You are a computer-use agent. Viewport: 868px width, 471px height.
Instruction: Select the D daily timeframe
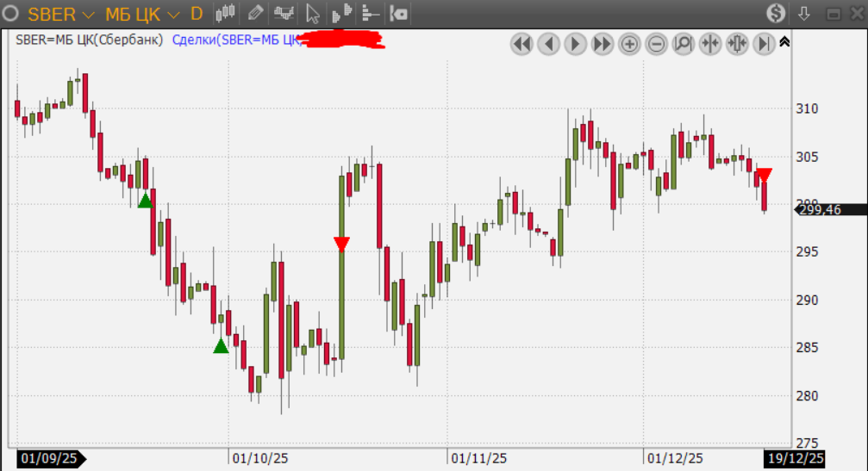pos(197,14)
